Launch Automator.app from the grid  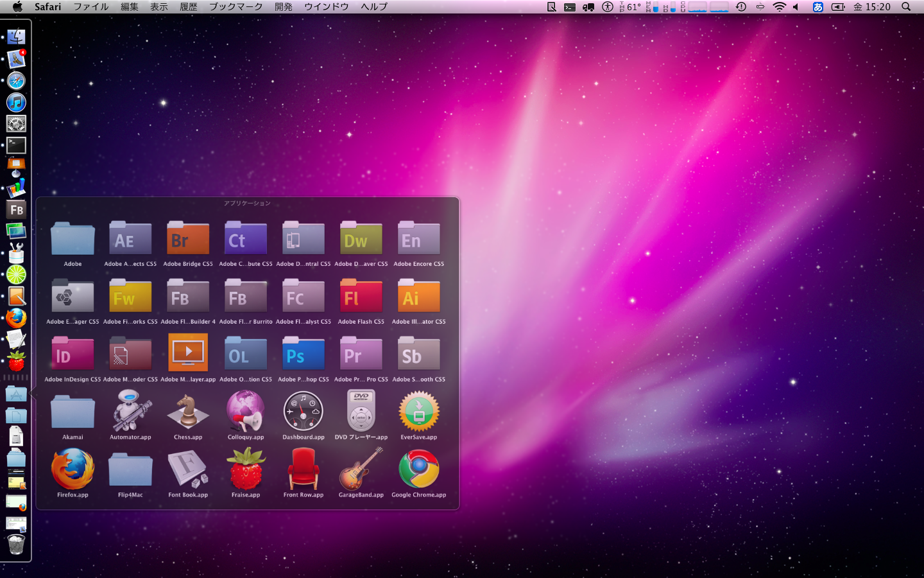(130, 412)
